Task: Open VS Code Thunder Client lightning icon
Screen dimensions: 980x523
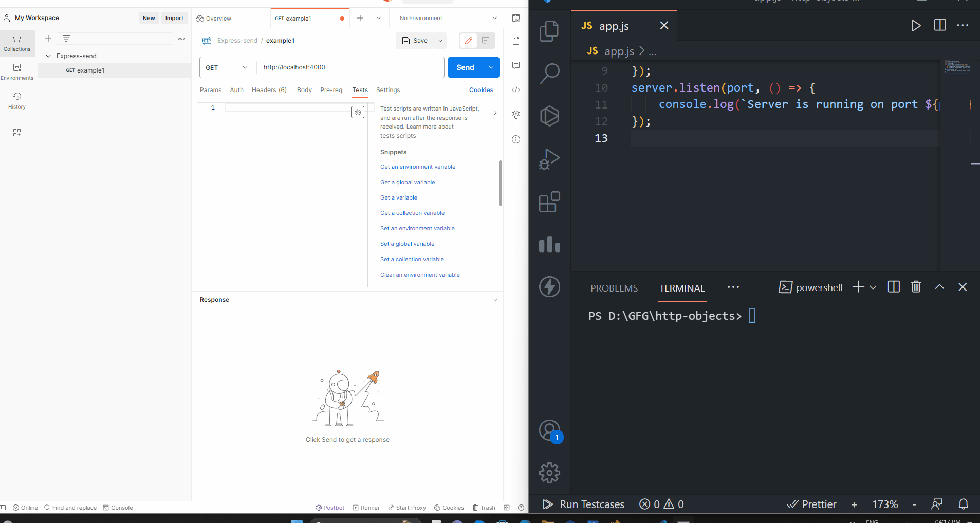Action: (549, 287)
